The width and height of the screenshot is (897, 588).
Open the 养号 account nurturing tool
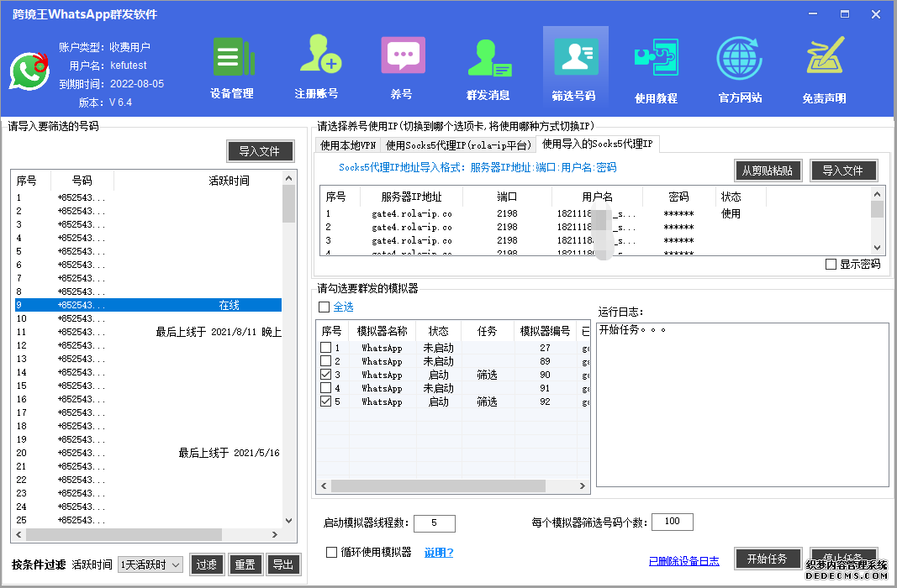[402, 67]
